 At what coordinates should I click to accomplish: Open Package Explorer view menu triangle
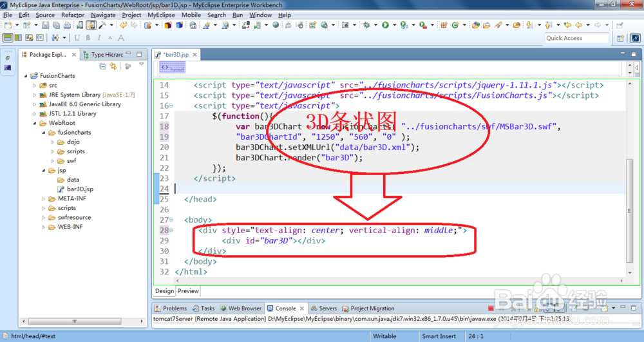[x=142, y=64]
